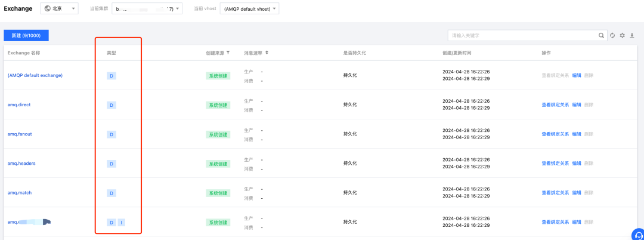Screen dimensions: 644x240
Task: Open the 北京 region dropdown
Action: click(x=59, y=8)
